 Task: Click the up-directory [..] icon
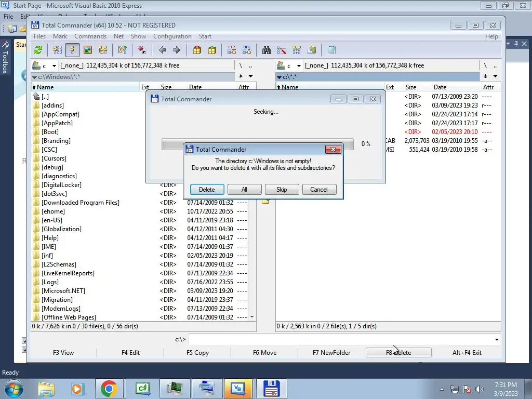(x=36, y=96)
